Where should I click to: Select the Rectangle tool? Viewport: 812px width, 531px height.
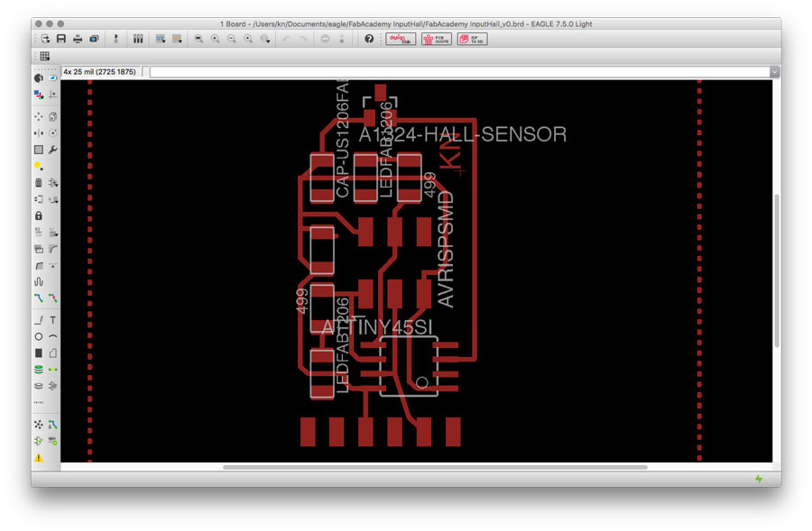(x=38, y=353)
